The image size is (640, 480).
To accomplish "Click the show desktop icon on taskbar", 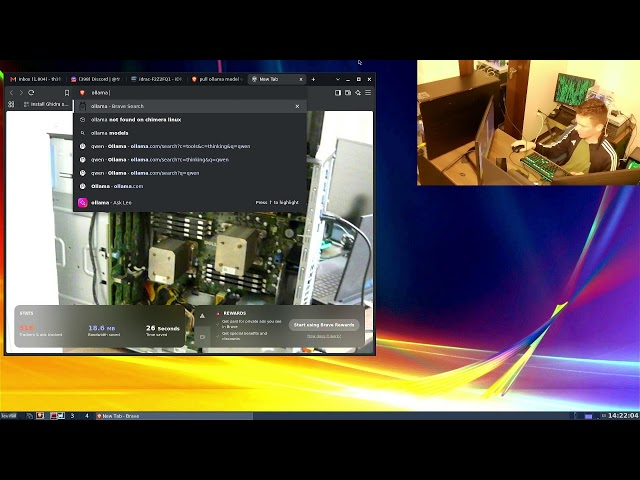I will 30,416.
